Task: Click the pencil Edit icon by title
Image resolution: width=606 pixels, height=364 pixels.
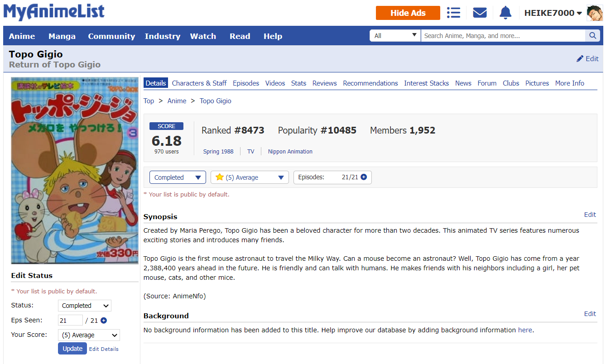Action: [580, 59]
